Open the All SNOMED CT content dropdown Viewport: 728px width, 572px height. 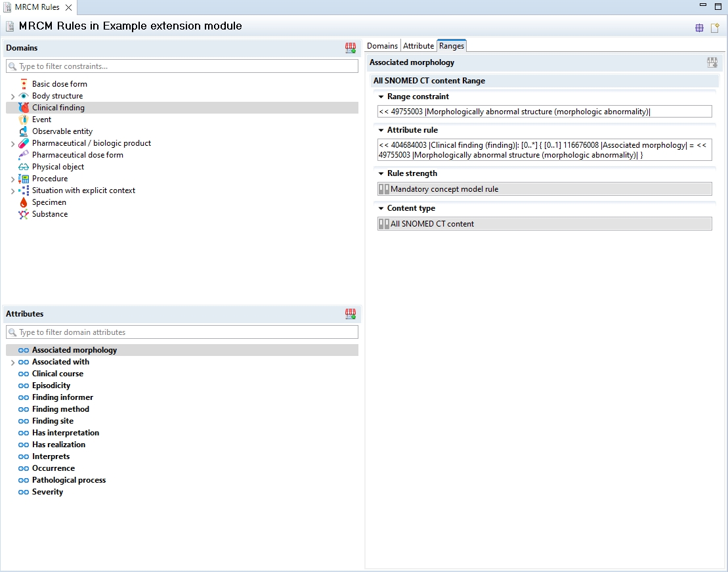pos(544,224)
